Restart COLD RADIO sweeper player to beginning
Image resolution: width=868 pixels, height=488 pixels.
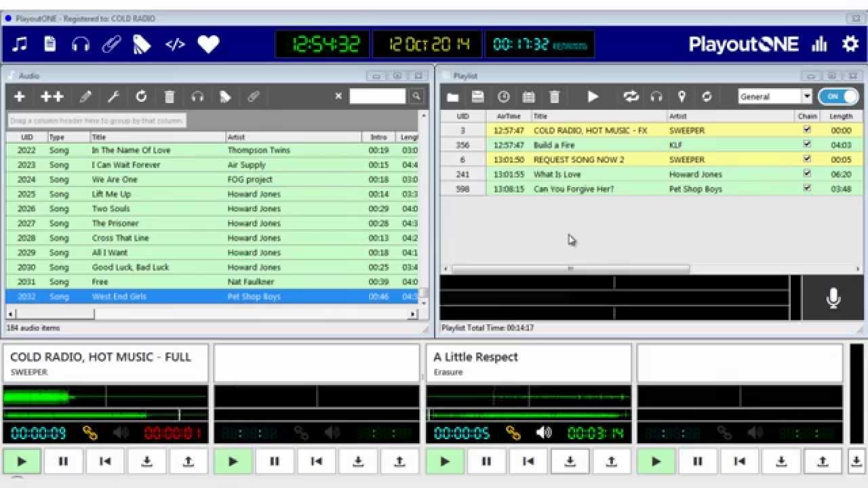click(x=105, y=462)
